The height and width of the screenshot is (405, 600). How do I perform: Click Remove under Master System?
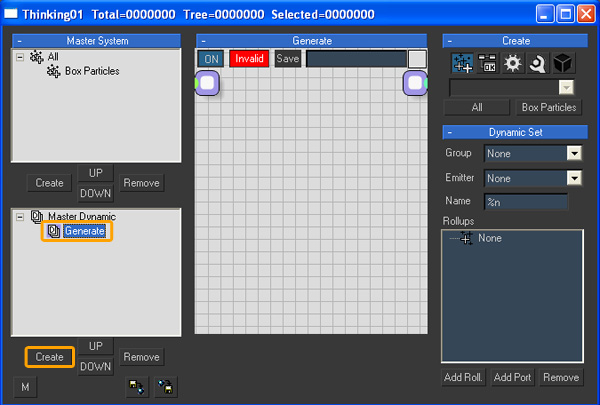tap(141, 183)
